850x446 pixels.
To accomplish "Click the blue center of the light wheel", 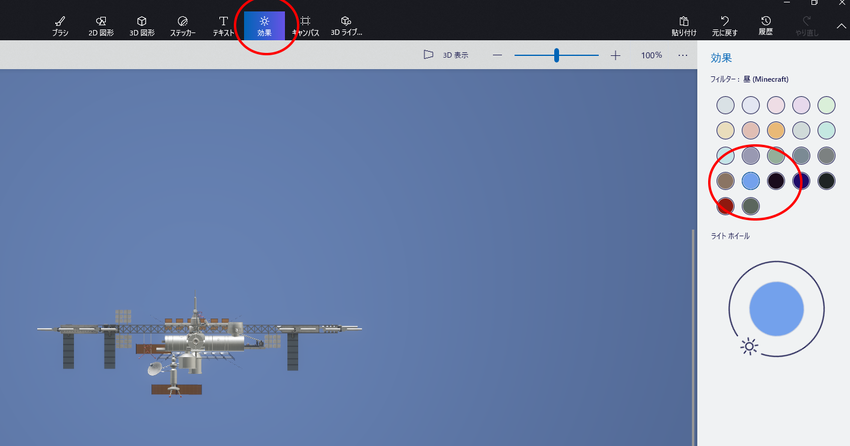I will click(x=776, y=309).
